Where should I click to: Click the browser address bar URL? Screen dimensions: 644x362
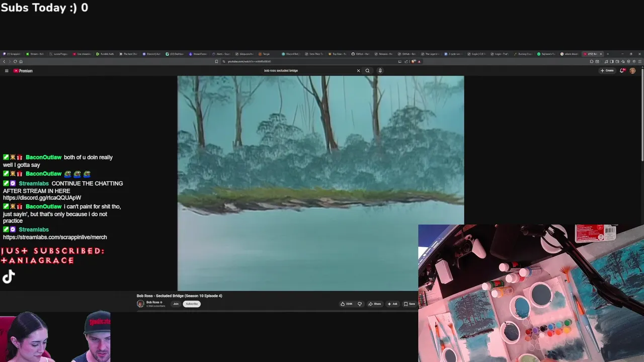tap(249, 61)
